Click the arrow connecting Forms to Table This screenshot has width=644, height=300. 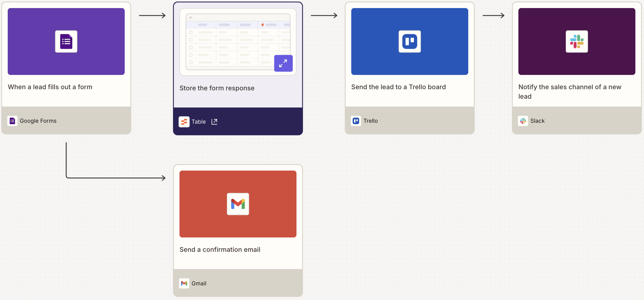point(152,15)
